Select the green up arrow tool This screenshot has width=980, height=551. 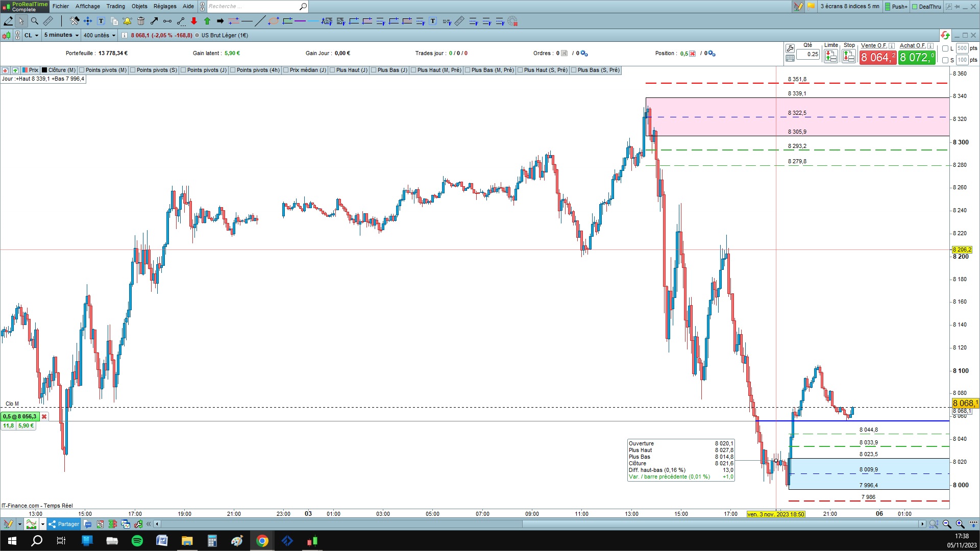207,21
